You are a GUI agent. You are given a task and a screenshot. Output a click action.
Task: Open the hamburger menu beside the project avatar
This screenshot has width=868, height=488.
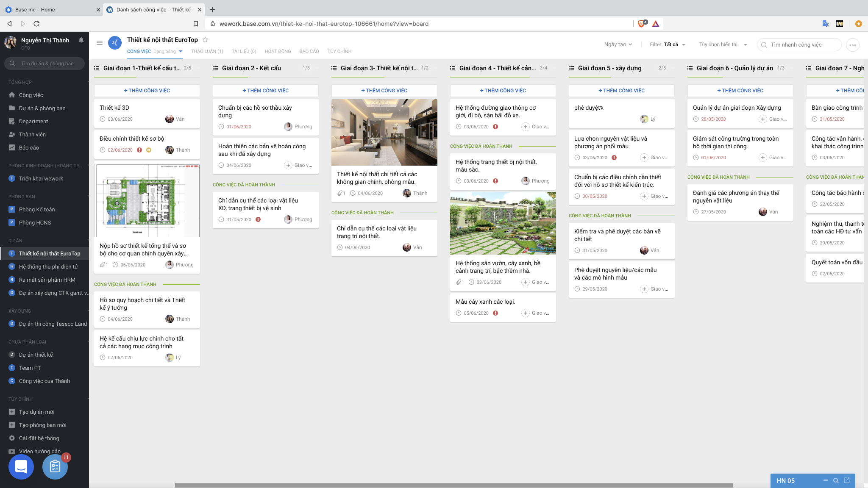click(x=100, y=43)
